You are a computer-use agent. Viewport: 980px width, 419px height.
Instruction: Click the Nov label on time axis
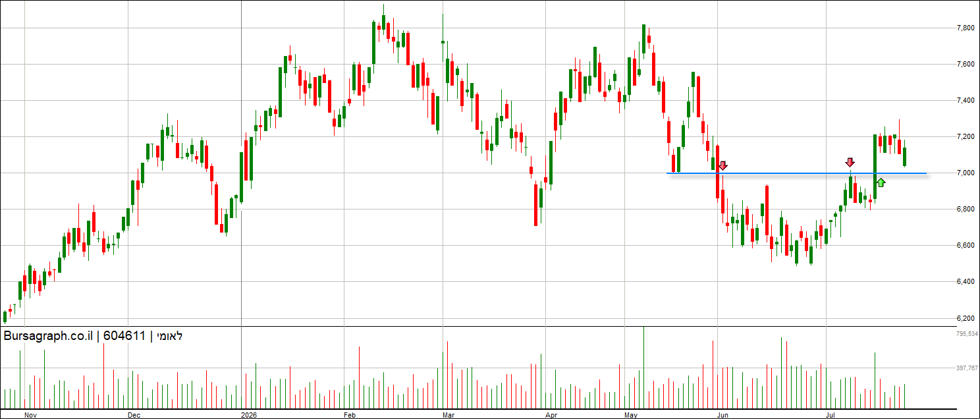pos(30,415)
